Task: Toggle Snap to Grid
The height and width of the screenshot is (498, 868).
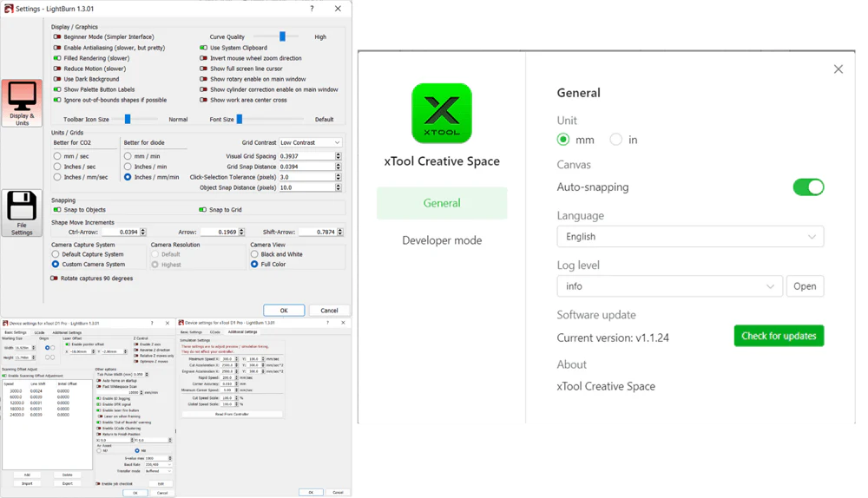Action: click(x=202, y=210)
